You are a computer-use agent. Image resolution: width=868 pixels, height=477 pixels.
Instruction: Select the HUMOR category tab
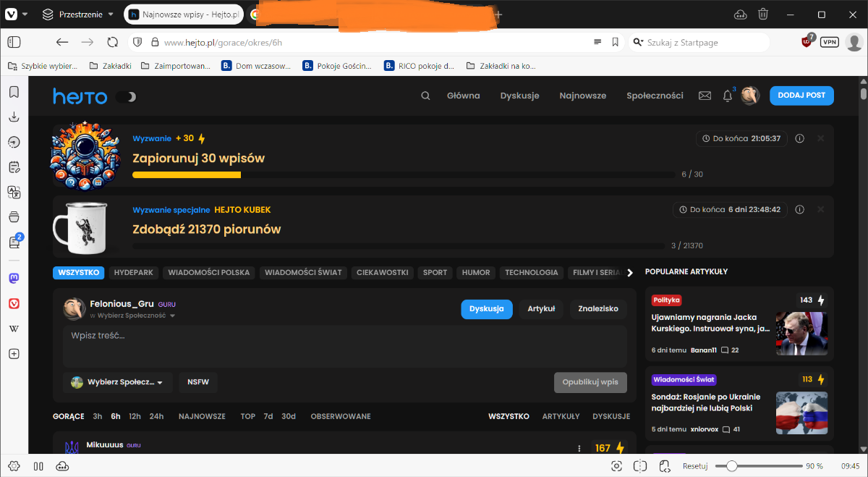pos(475,273)
